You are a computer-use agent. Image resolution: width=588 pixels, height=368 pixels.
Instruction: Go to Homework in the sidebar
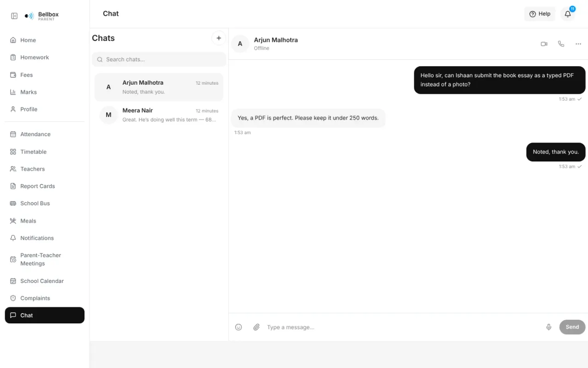[45, 57]
